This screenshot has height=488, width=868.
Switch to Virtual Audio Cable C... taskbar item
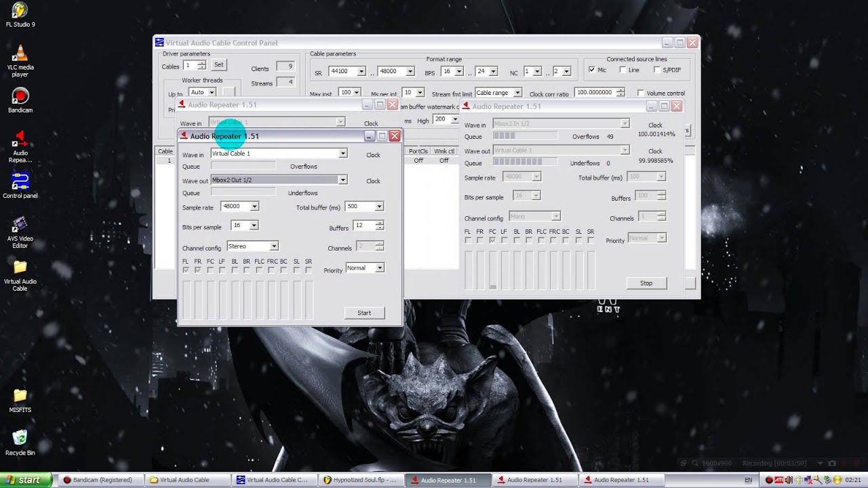pos(274,480)
